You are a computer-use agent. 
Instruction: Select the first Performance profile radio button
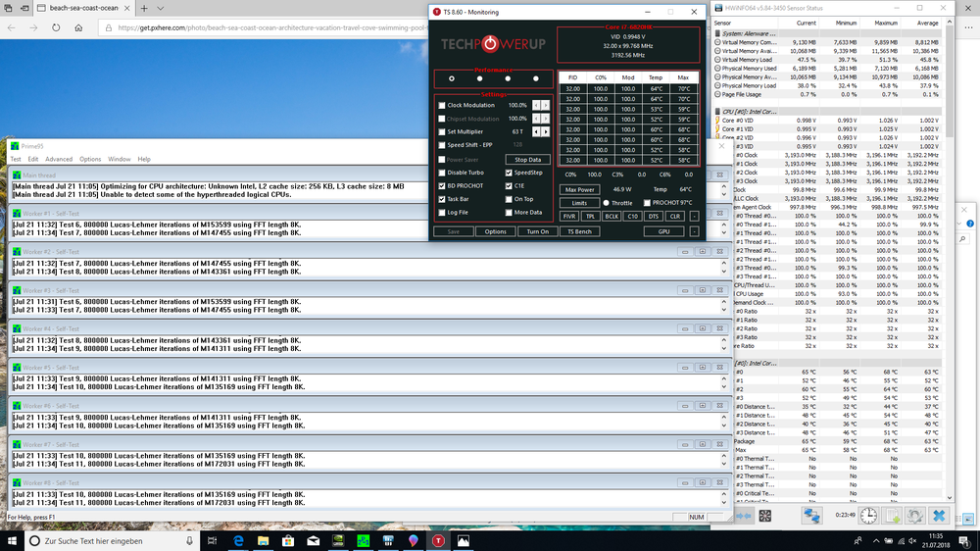(x=451, y=78)
